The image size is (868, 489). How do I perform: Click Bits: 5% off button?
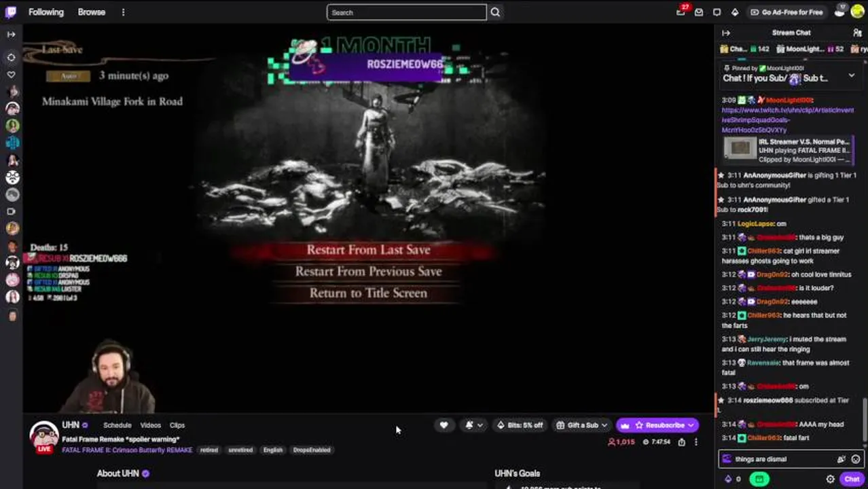coord(520,425)
